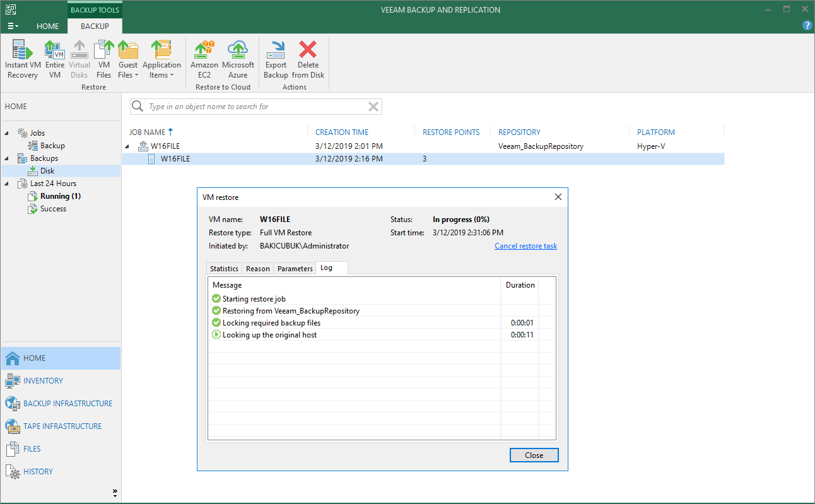Select Running (1) tree item
This screenshot has width=815, height=504.
coord(61,196)
